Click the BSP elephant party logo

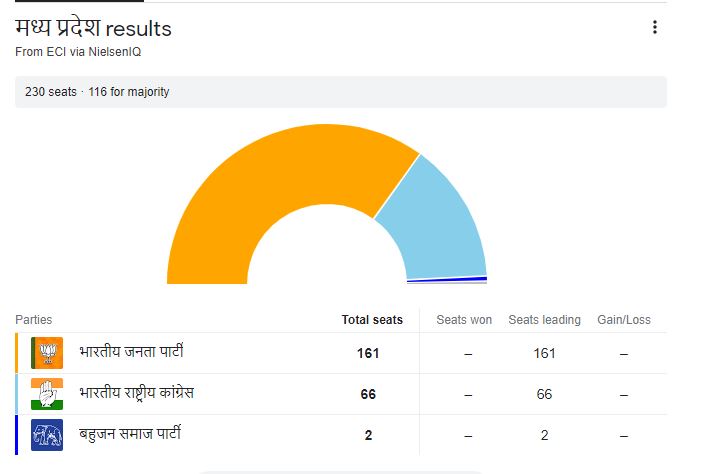coord(47,435)
